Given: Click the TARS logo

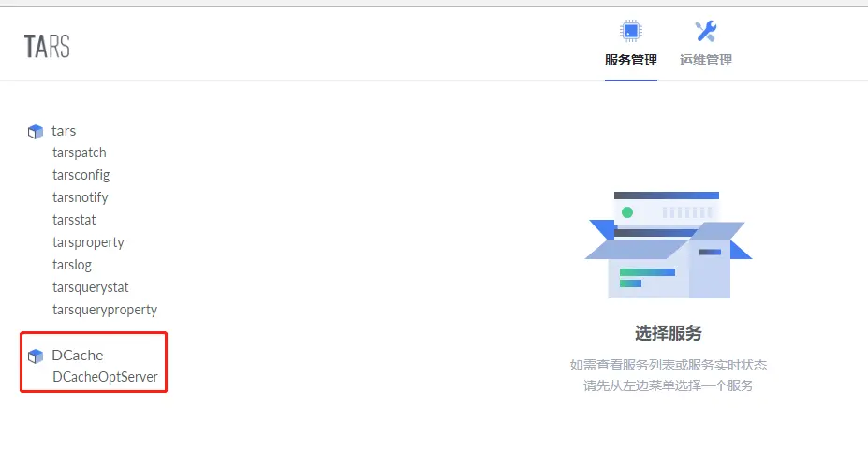Looking at the screenshot, I should [47, 47].
